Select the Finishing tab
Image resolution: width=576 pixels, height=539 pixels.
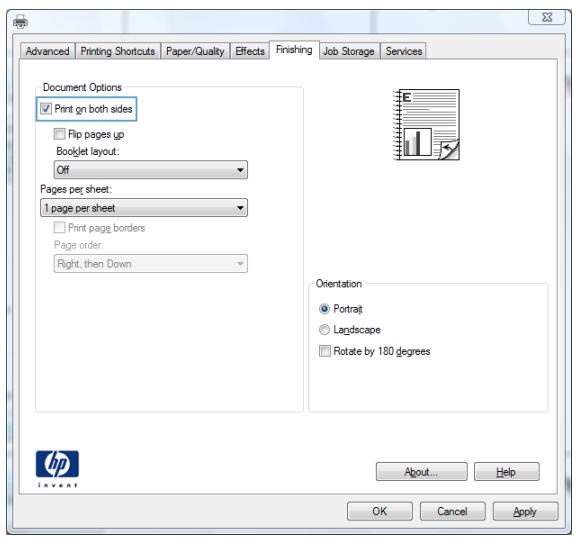(294, 50)
